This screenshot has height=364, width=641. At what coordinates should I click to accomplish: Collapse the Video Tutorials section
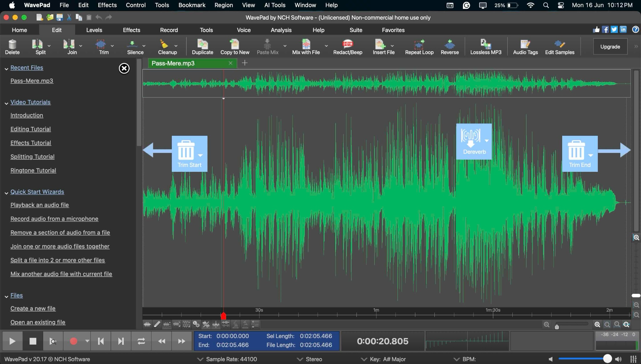[6, 103]
